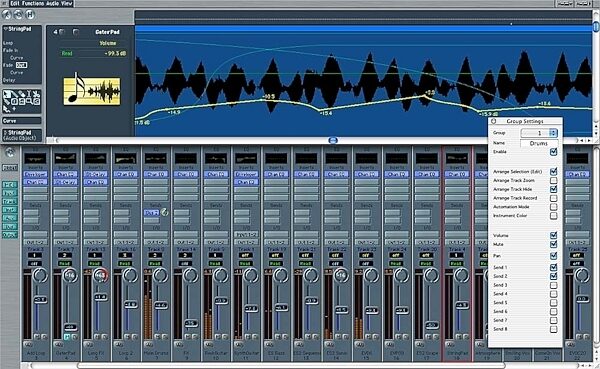Click the Global mixer view button
This screenshot has height=369, width=600.
[10, 168]
